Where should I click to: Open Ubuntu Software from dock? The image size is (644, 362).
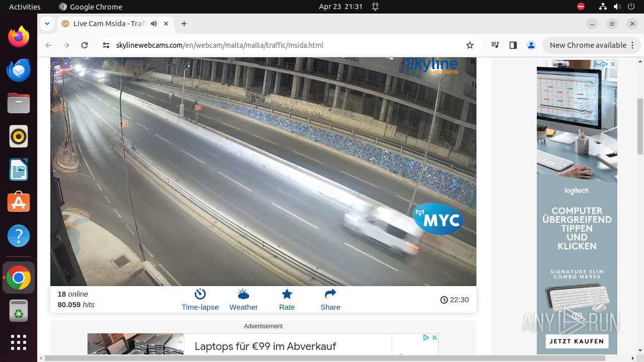click(x=19, y=203)
